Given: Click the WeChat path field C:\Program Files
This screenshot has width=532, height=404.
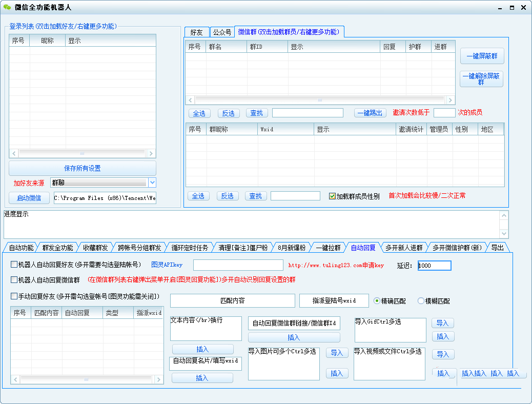Looking at the screenshot, I should 105,198.
